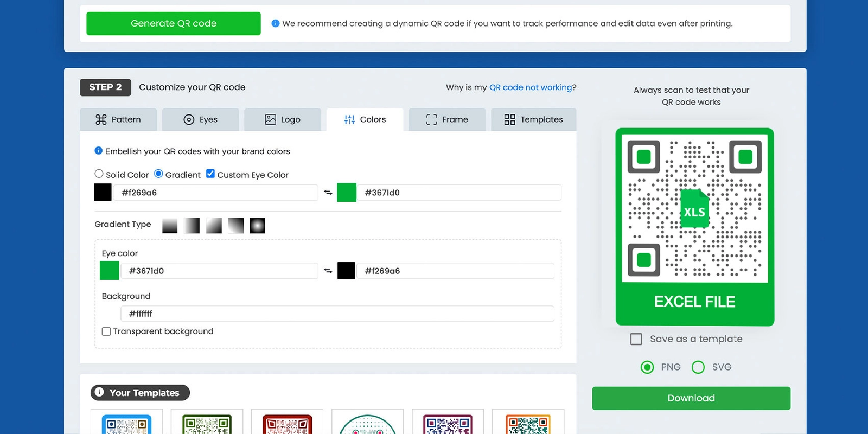Open the green gradient end color swatch
The height and width of the screenshot is (434, 868).
(347, 193)
